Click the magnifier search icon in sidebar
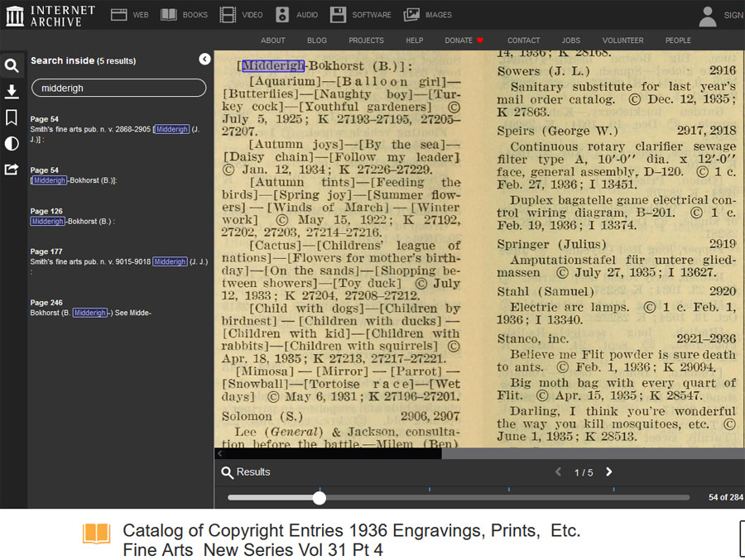The width and height of the screenshot is (745, 560). pos(12,66)
